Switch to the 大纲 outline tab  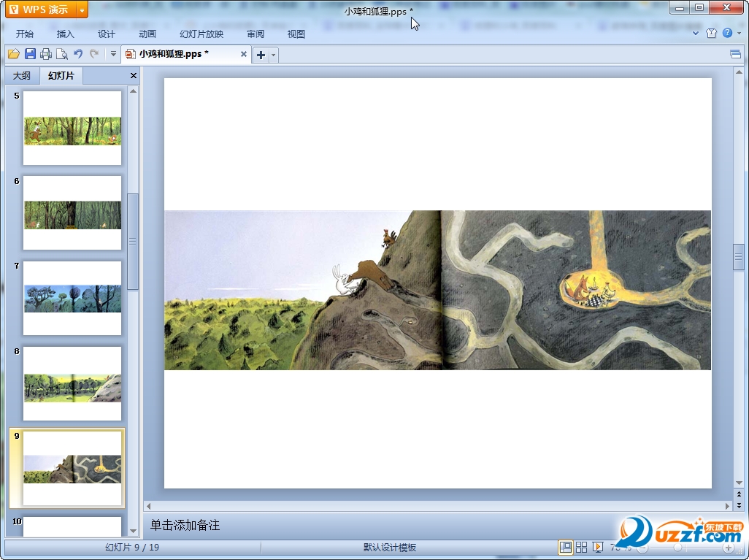coord(22,75)
